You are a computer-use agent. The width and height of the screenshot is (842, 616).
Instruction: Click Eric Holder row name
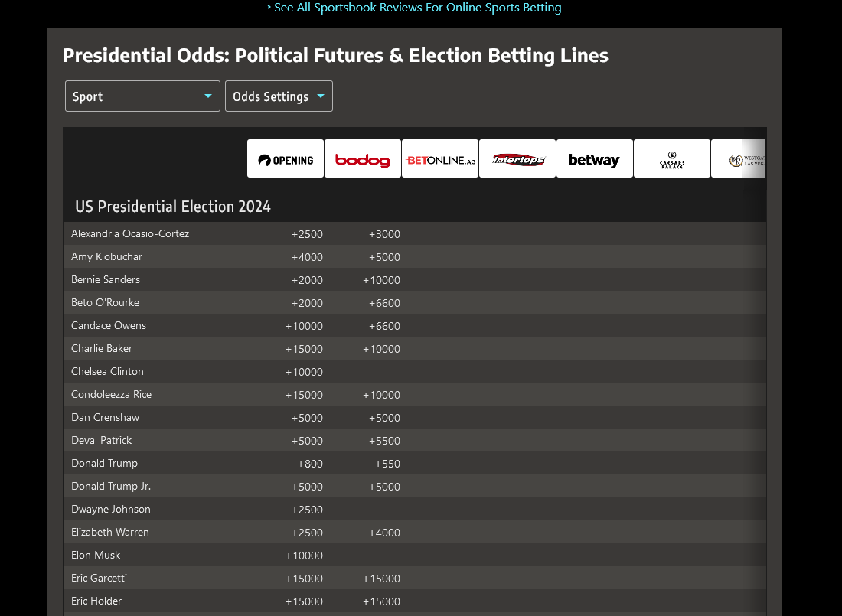[96, 601]
